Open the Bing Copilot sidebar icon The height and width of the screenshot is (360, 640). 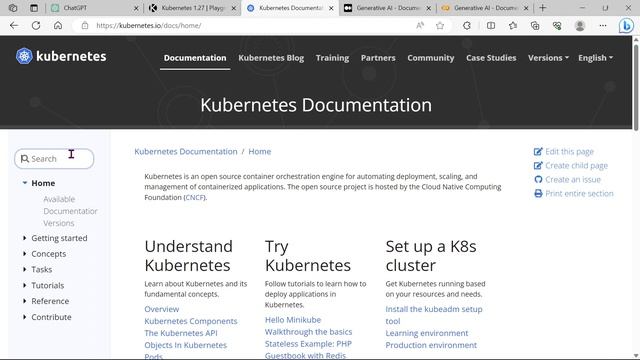point(626,26)
